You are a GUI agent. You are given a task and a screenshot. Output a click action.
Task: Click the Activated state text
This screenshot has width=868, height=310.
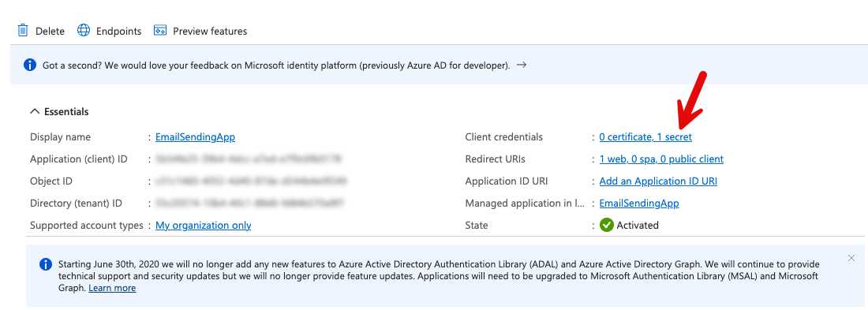click(638, 226)
